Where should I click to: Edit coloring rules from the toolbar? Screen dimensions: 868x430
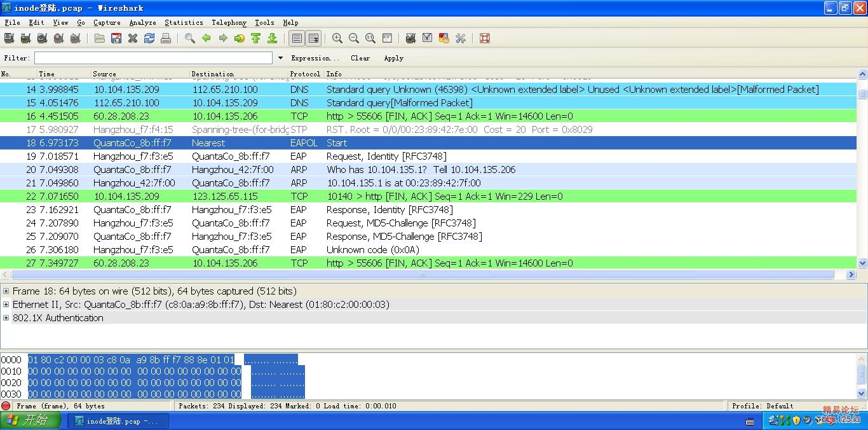[444, 38]
